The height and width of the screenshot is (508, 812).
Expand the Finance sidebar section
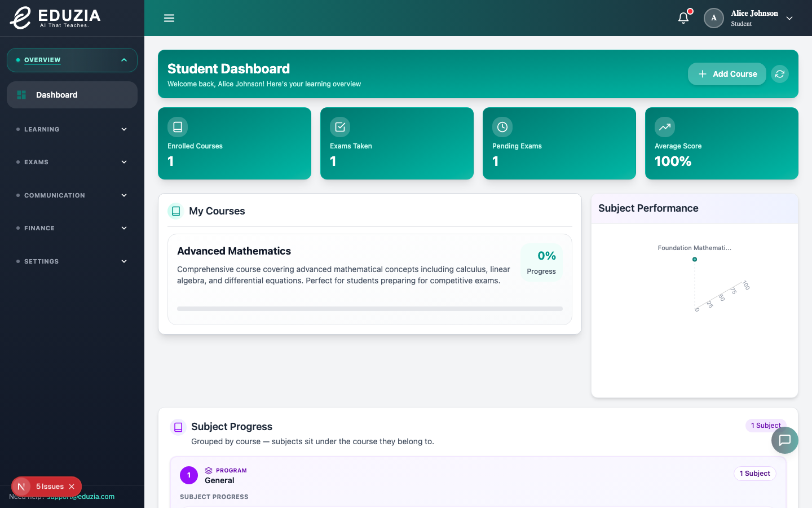tap(124, 228)
